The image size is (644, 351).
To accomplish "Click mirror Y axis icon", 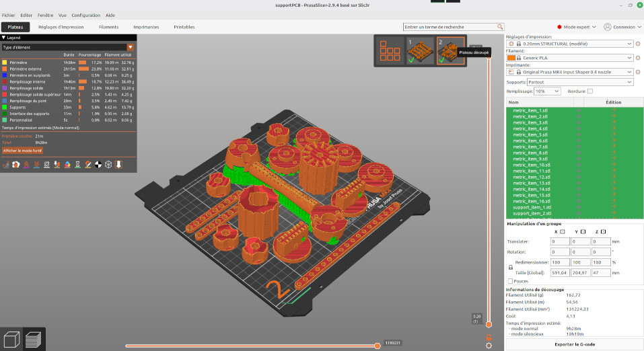I will [583, 231].
